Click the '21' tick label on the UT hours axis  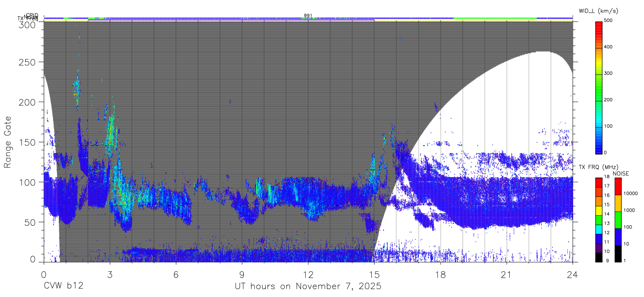pyautogui.click(x=506, y=274)
